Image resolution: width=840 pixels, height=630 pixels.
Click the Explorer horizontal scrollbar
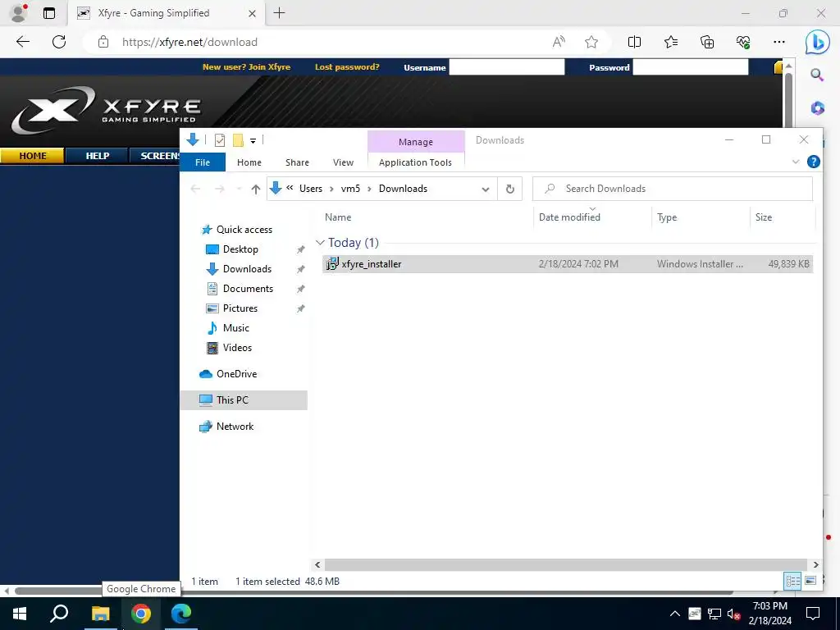[x=565, y=564]
